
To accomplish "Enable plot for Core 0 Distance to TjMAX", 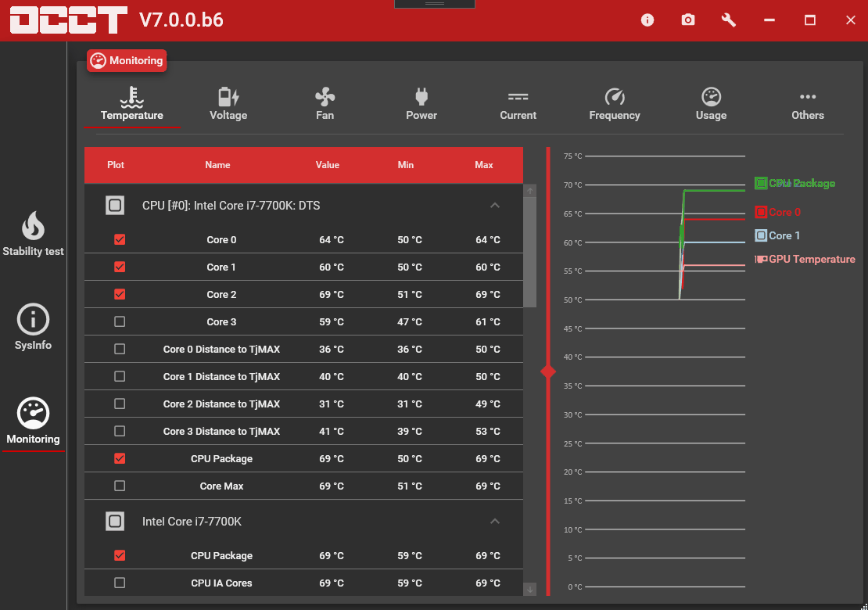I will [120, 349].
